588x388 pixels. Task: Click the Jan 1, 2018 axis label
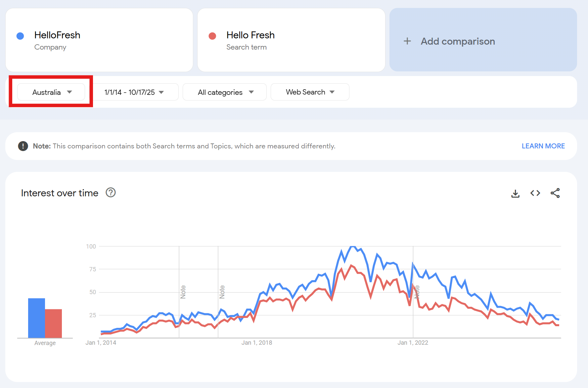(257, 343)
